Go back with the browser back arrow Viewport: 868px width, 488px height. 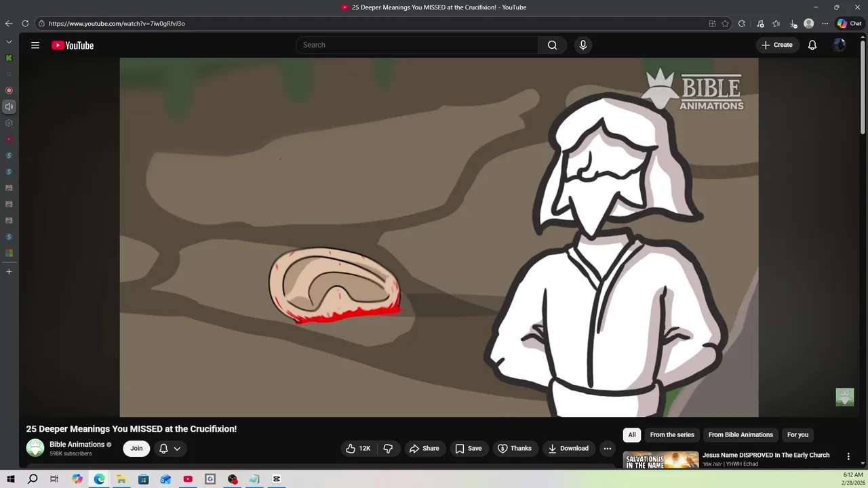9,24
